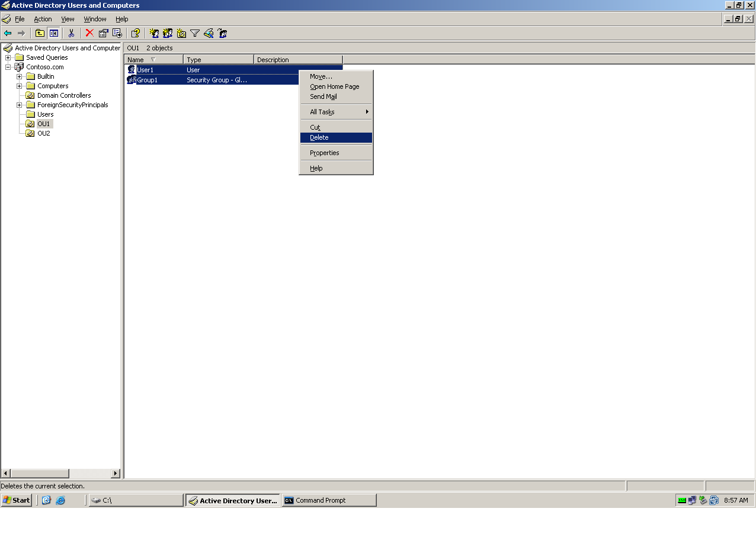The width and height of the screenshot is (756, 534).
Task: Select the Create New User toolbar icon
Action: (x=153, y=33)
